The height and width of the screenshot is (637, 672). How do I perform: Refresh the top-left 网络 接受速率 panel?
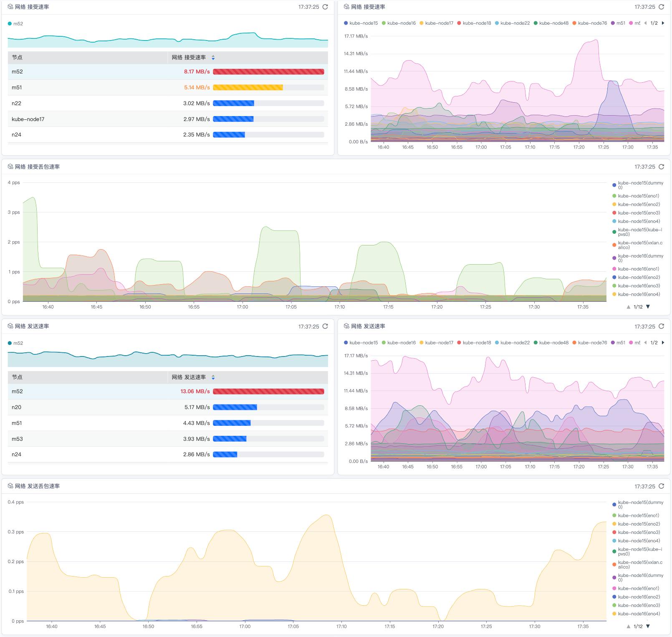point(325,7)
